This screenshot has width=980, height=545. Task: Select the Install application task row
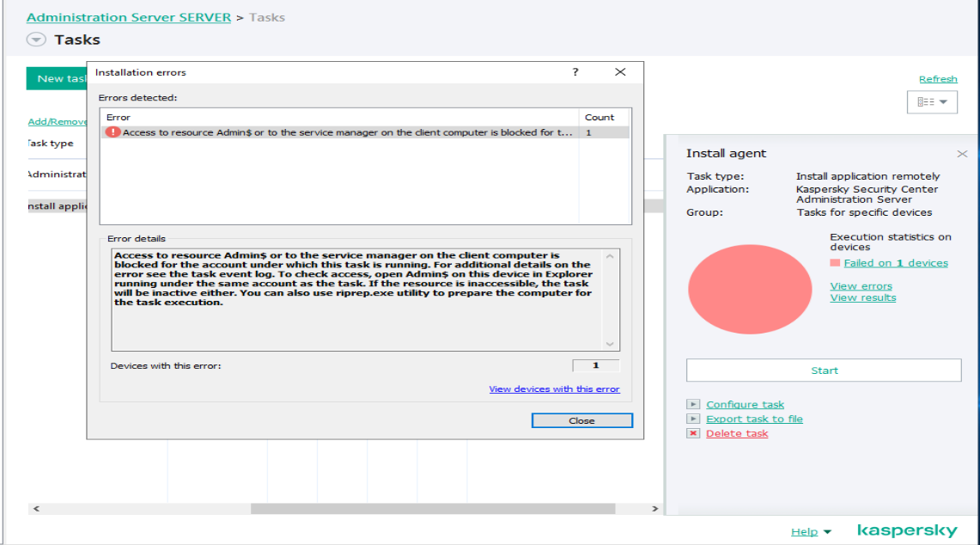coord(57,205)
